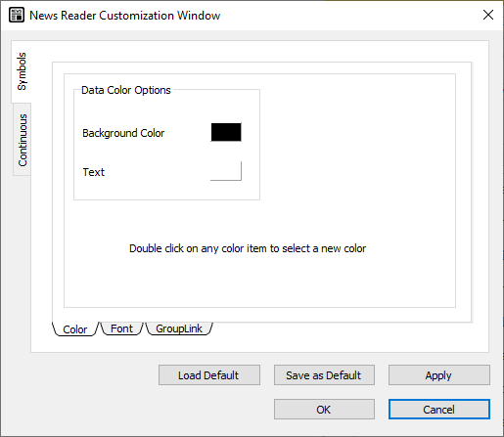Click Save as Default
The width and height of the screenshot is (504, 437).
point(324,375)
